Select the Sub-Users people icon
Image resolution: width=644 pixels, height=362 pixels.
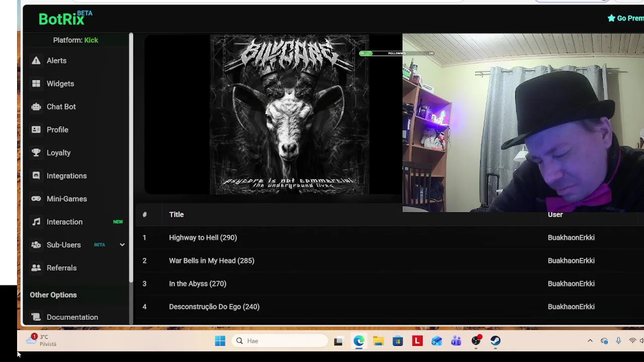pyautogui.click(x=36, y=245)
